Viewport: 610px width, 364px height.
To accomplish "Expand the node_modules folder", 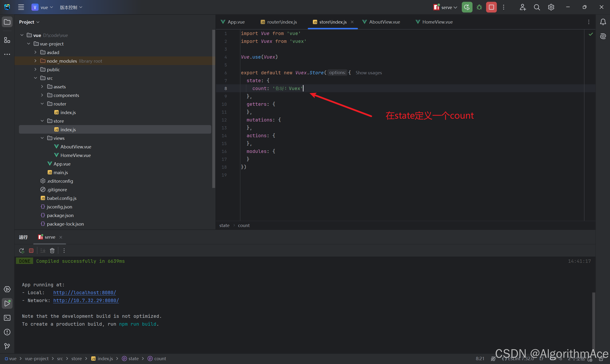I will (x=35, y=61).
